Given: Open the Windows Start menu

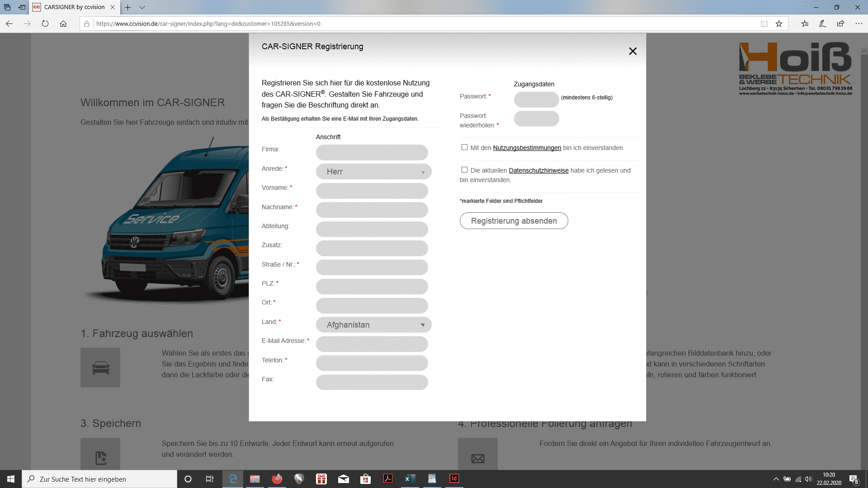Looking at the screenshot, I should coord(11,479).
